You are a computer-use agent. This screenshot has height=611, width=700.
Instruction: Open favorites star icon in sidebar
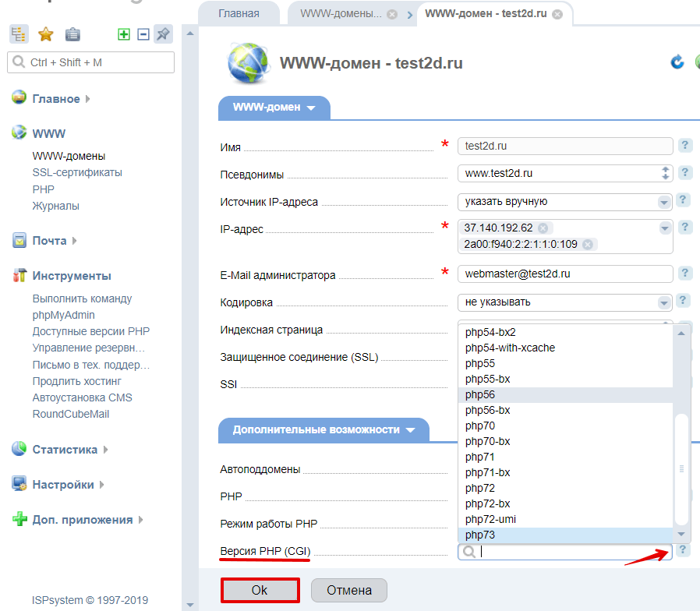tap(45, 34)
